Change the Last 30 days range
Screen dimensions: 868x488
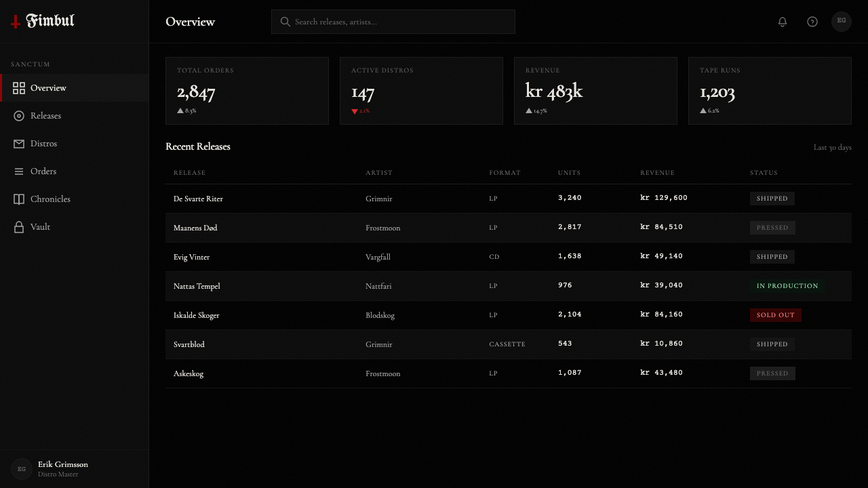click(x=833, y=148)
